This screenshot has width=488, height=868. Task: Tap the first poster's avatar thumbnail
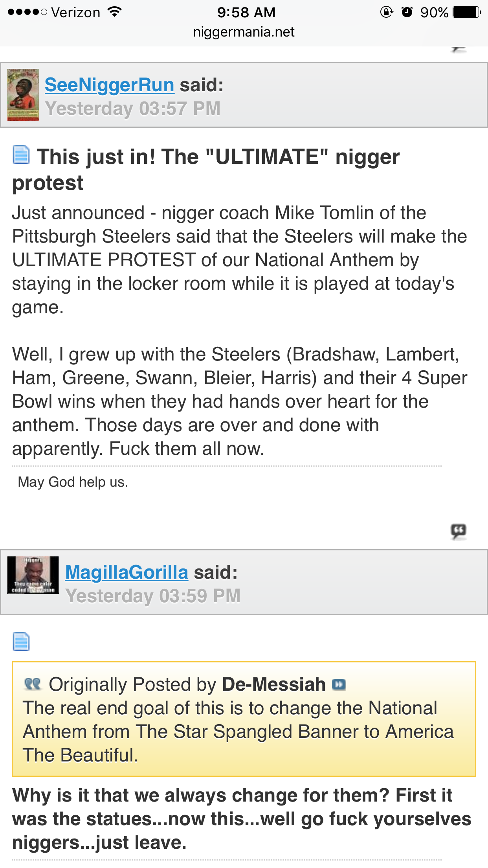[x=23, y=94]
